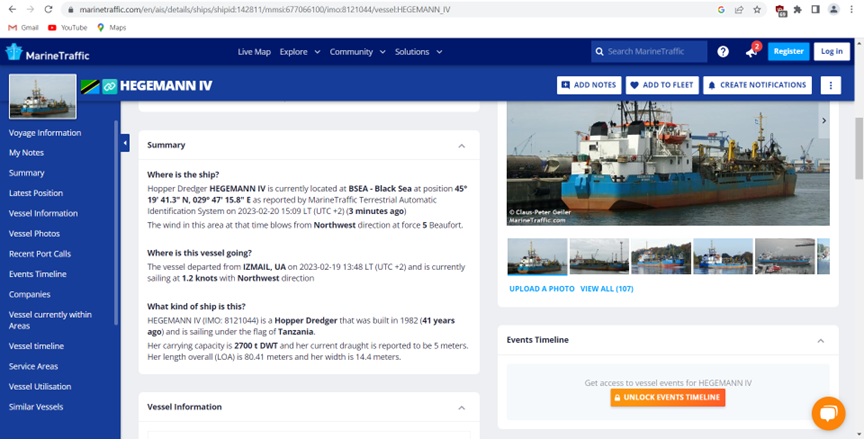The width and height of the screenshot is (864, 439).
Task: Go to Vessel Information in sidebar
Action: (43, 213)
